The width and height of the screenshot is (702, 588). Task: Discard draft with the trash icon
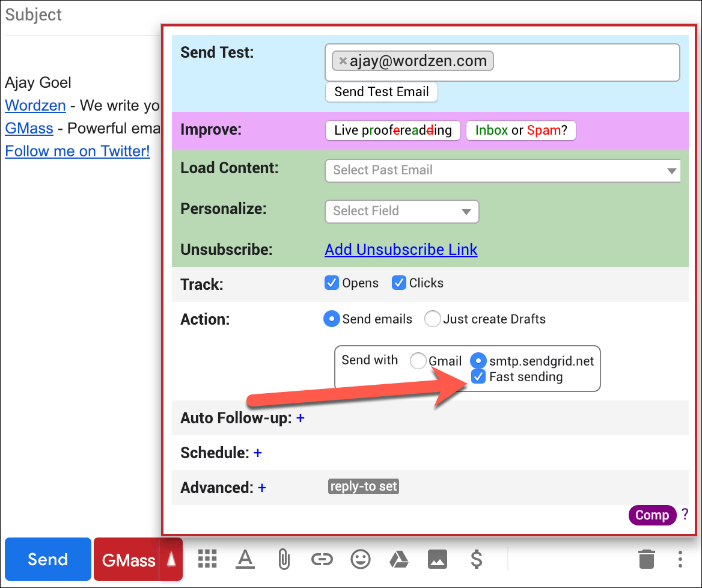tap(646, 559)
